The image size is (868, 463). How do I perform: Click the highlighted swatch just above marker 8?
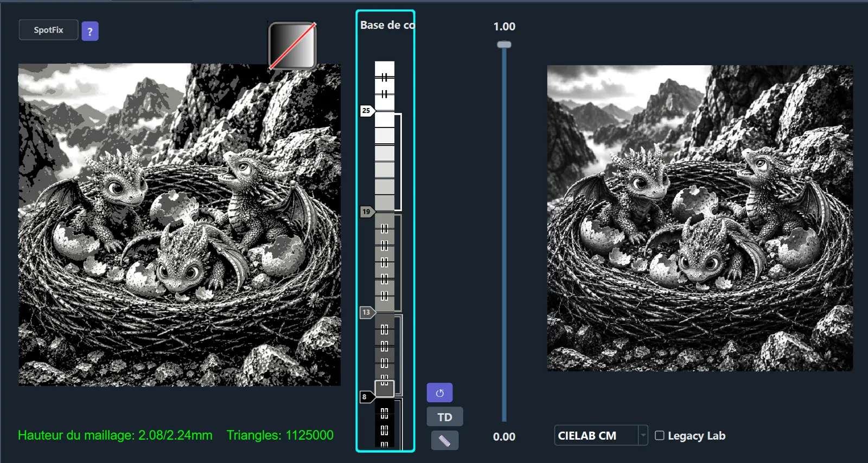pos(385,389)
